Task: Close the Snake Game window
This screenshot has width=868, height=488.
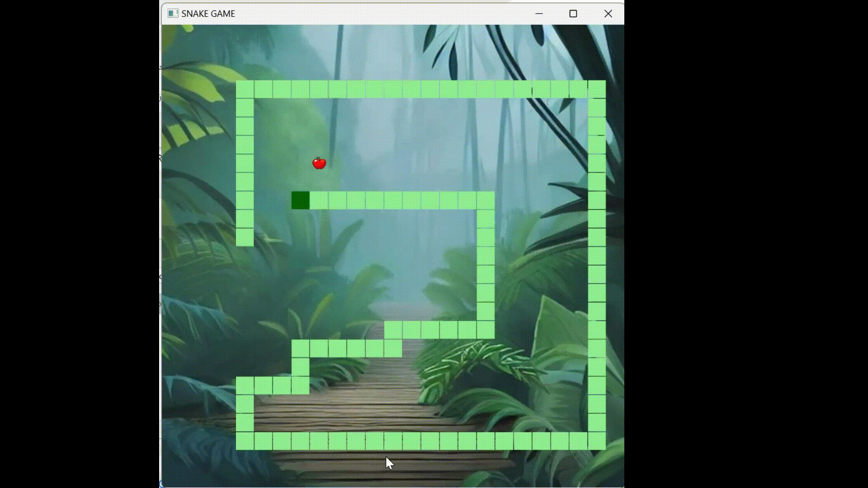Action: [608, 14]
